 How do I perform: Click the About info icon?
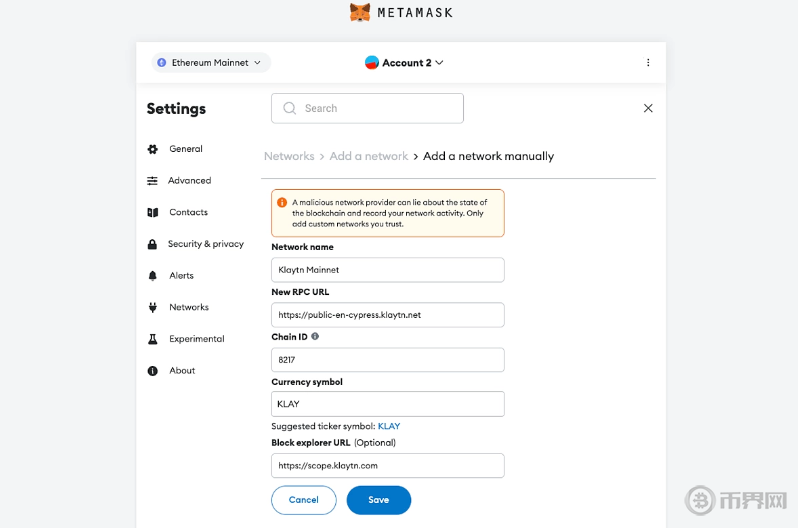coord(153,371)
